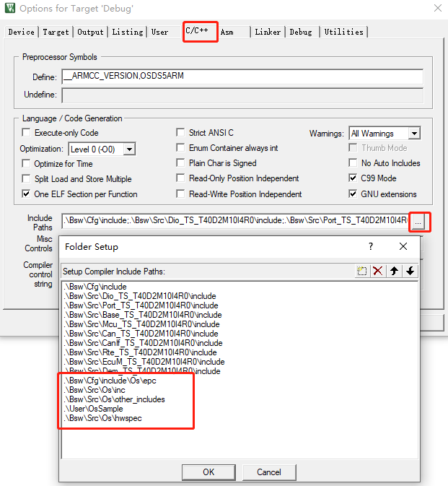Switch to the User tab
The height and width of the screenshot is (486, 448).
[159, 32]
